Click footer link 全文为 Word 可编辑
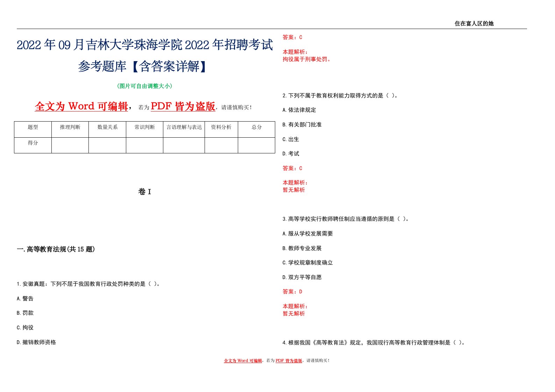The image size is (555, 392). click(243, 361)
